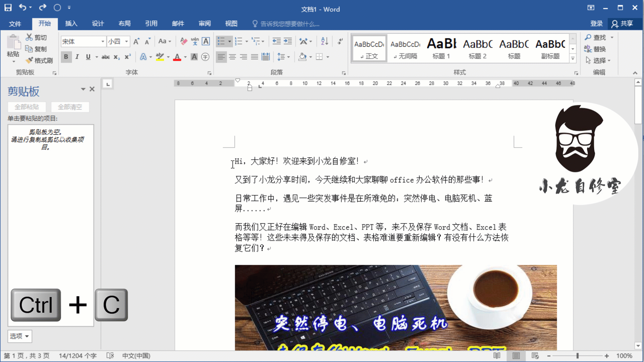
Task: Click the Paste (粘贴) clipboard icon
Action: pos(13,43)
